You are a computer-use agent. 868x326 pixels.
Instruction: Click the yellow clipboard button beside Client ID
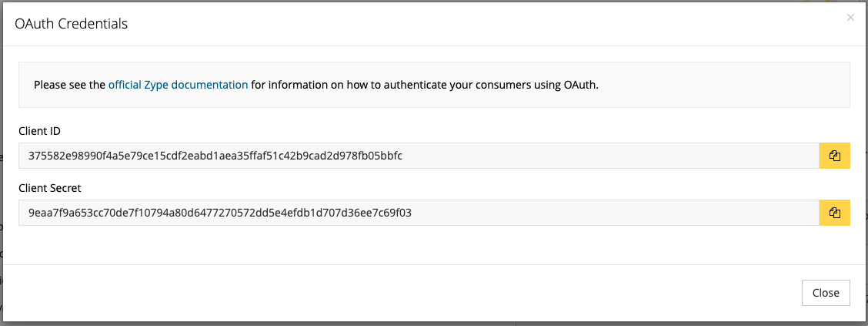tap(834, 156)
